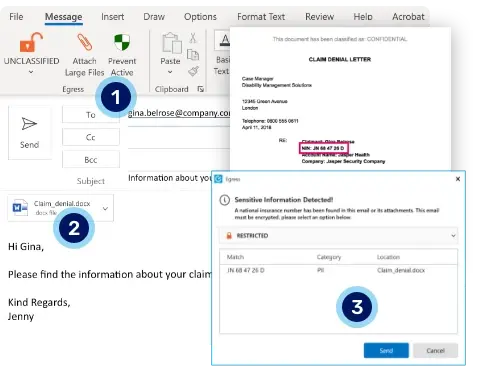
Task: Click the UNCLASSIFIED padlock icon
Action: coord(31,42)
